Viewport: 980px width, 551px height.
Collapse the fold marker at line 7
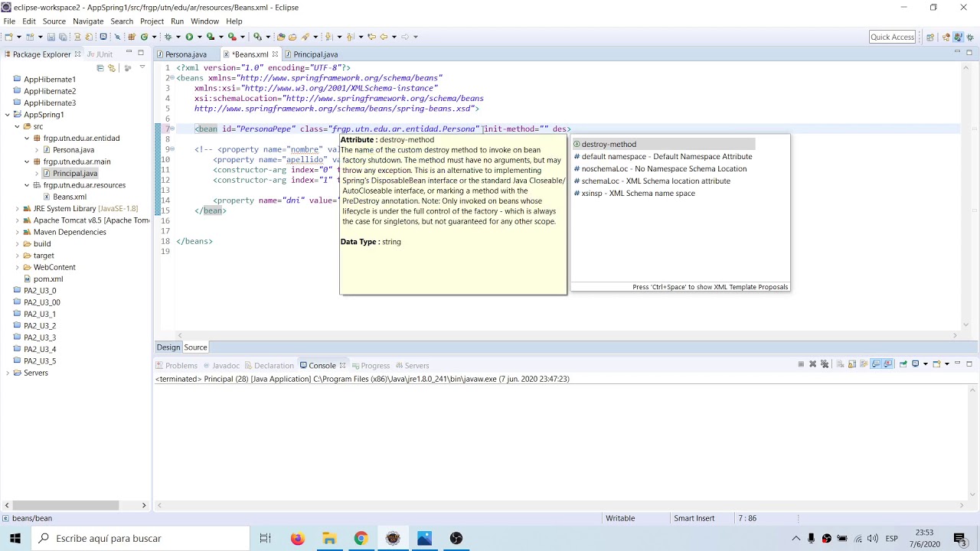[x=172, y=129]
